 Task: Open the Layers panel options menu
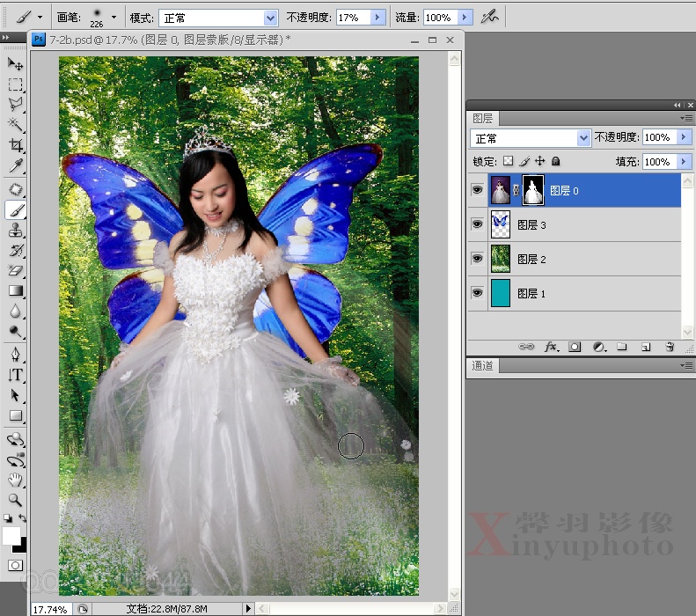[686, 118]
